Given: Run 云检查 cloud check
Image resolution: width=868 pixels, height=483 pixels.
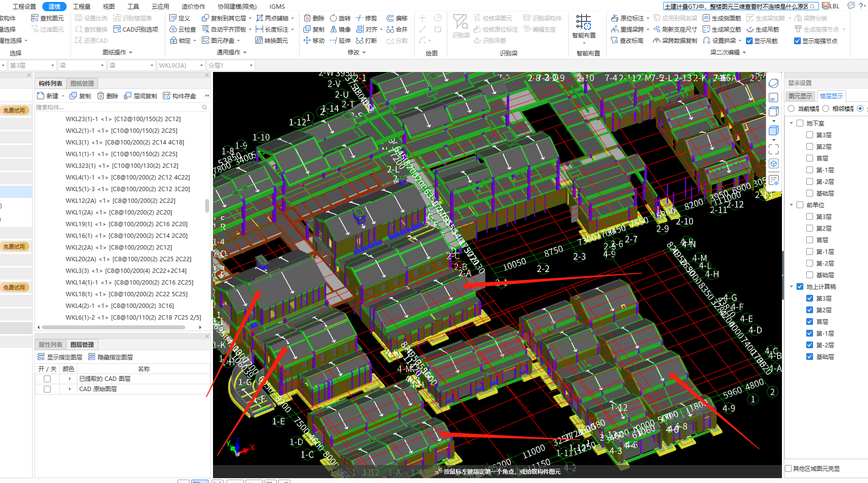Looking at the screenshot, I should click(x=182, y=29).
